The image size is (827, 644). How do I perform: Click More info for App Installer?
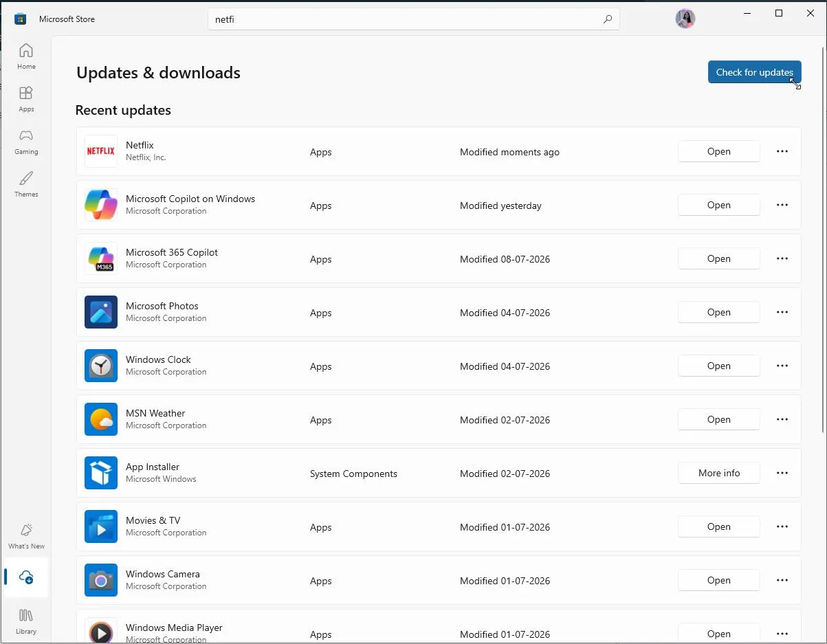pos(718,473)
